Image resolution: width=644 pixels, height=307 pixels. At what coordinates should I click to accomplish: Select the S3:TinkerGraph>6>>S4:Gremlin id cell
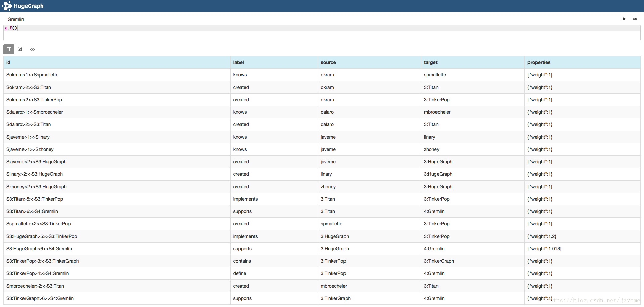117,298
